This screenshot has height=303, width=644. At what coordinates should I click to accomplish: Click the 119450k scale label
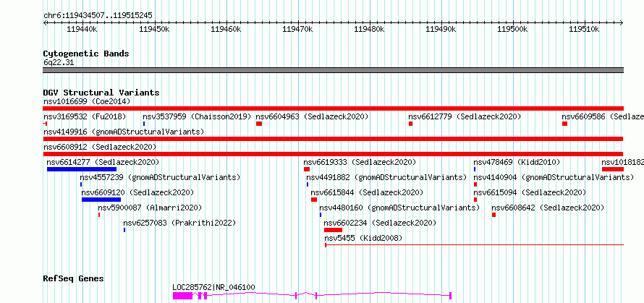(153, 29)
